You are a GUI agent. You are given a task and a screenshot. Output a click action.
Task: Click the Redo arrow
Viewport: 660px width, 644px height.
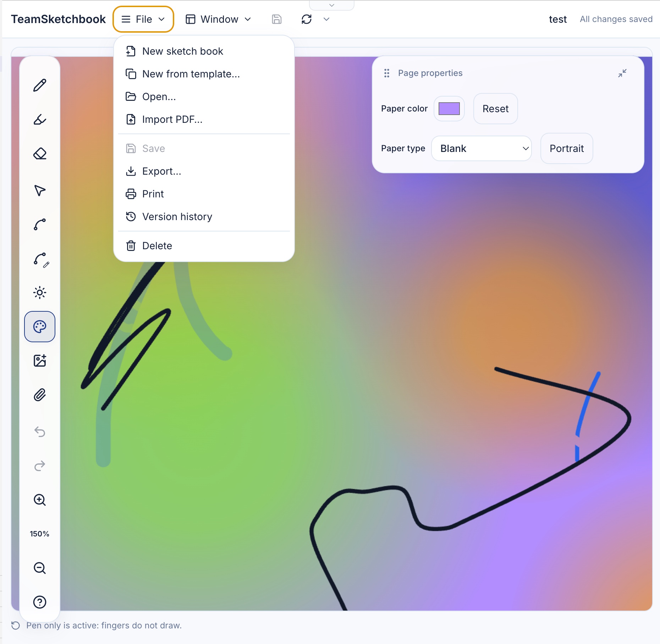coord(40,465)
